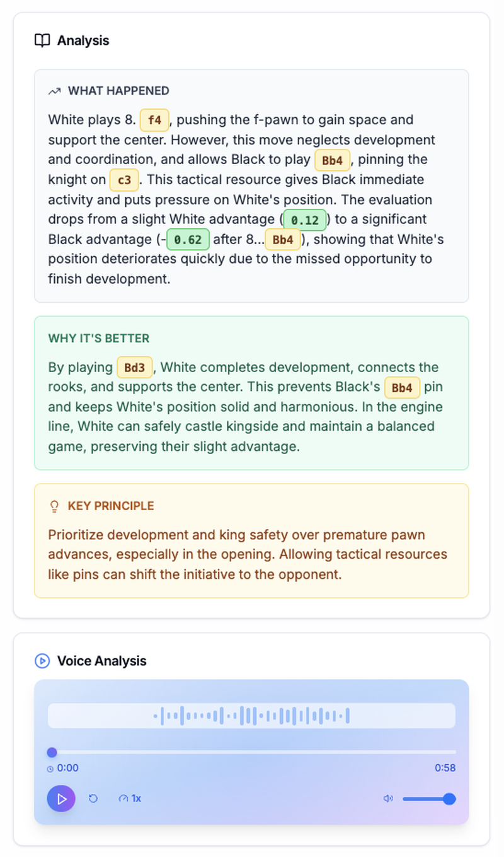Click the What Happened trend icon
Image resolution: width=504 pixels, height=857 pixels.
pos(54,91)
